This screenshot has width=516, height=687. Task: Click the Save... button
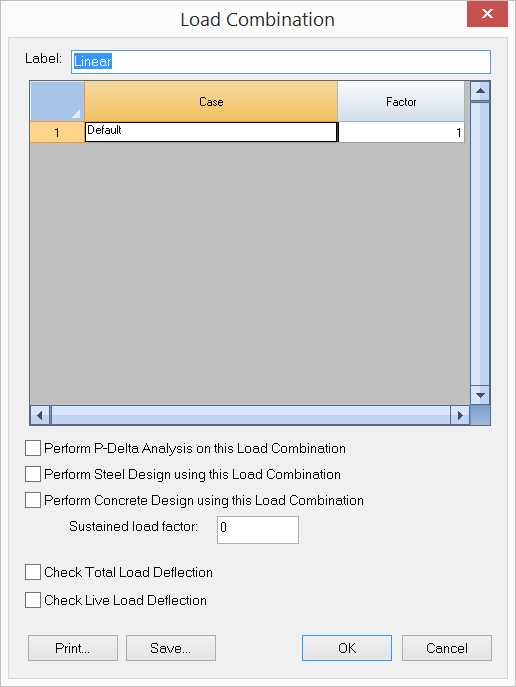click(171, 648)
